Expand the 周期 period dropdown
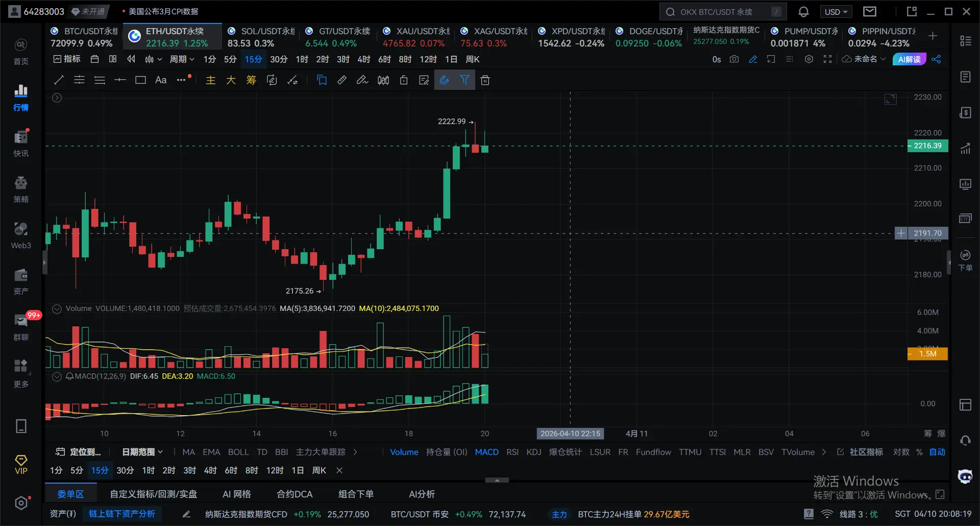Image resolution: width=980 pixels, height=526 pixels. [182, 59]
